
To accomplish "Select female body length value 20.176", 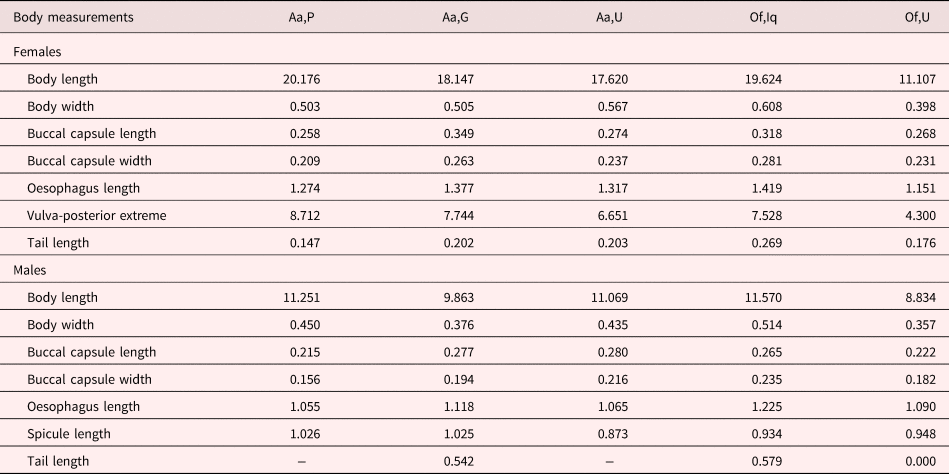I will [x=301, y=79].
